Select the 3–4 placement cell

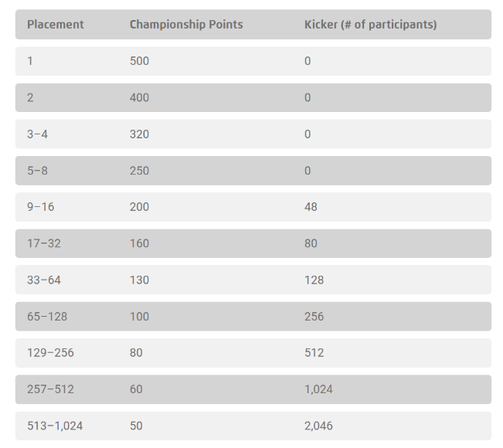[x=37, y=134]
